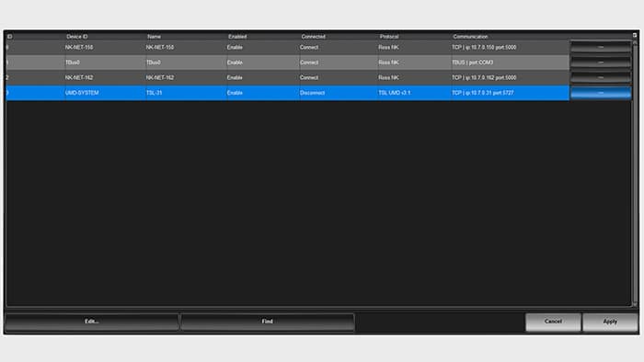Sort by the Name column header

[154, 37]
